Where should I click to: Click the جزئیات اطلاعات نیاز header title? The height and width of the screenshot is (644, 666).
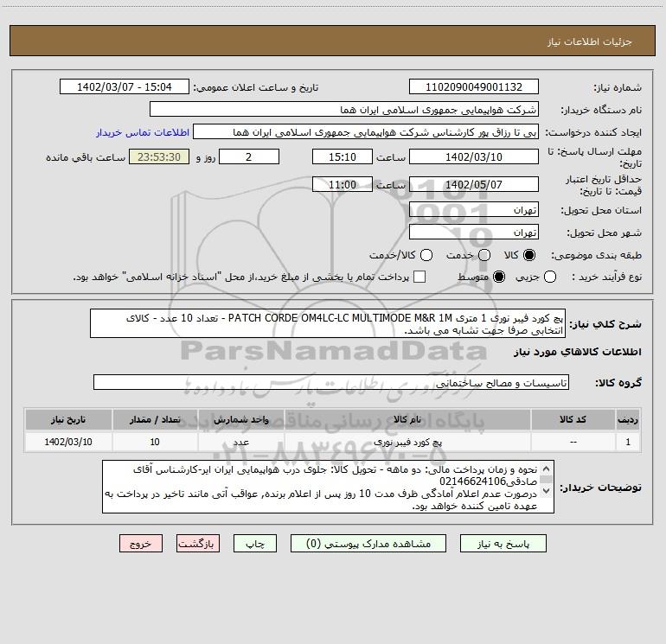pyautogui.click(x=590, y=41)
